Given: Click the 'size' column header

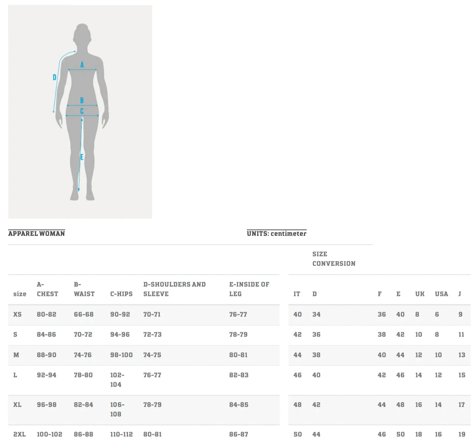Looking at the screenshot, I should coord(20,294).
